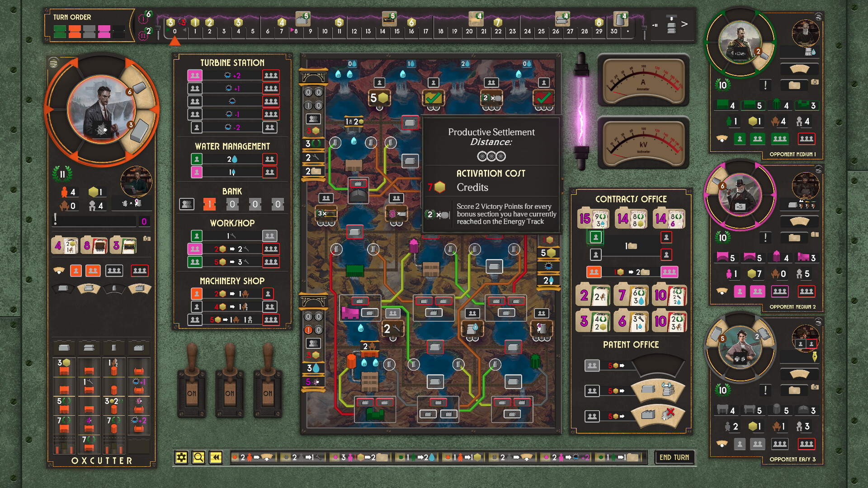Select Workshop one-wrench green worker slot
Viewport: 868px width, 488px height.
tap(197, 236)
